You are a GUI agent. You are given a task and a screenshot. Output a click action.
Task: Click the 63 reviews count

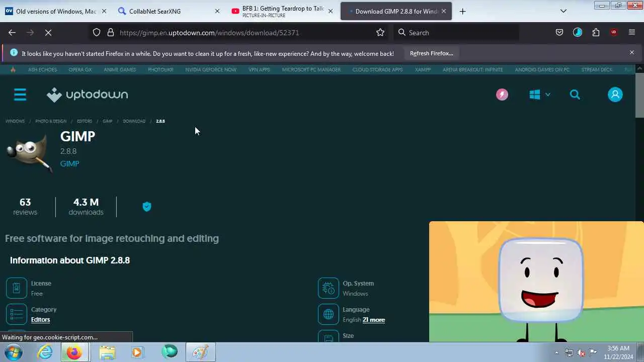coord(25,207)
